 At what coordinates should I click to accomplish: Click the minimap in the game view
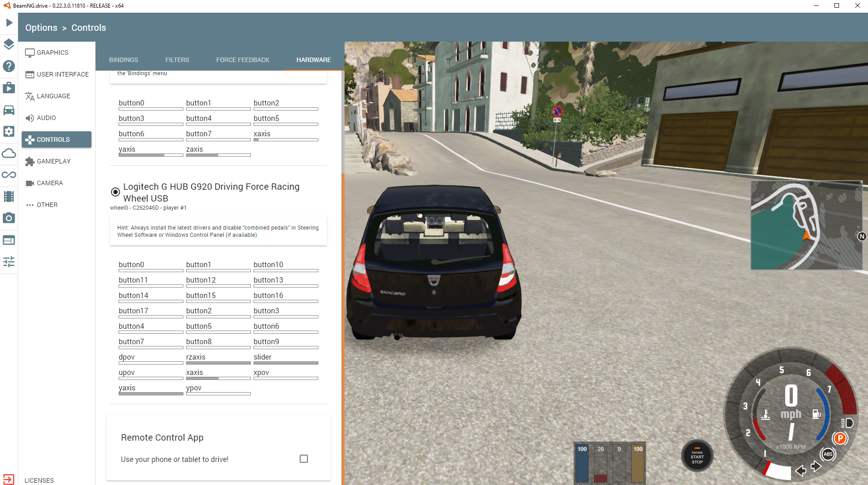(x=806, y=226)
